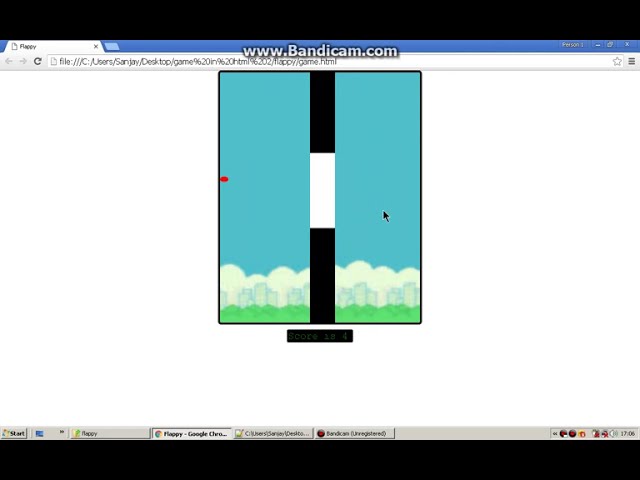640x480 pixels.
Task: Click the taskbar clock showing 17:06
Action: click(x=627, y=433)
